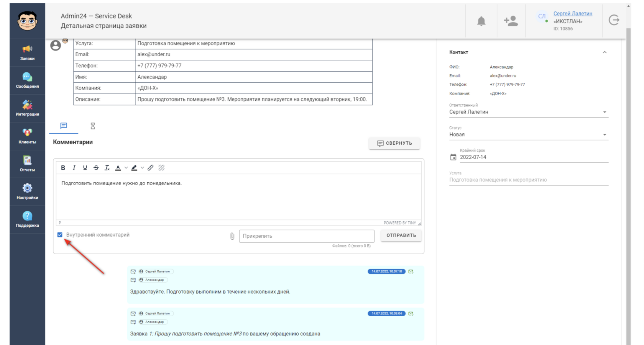This screenshot has width=644, height=345.
Task: Open Настройки gear in sidebar
Action: pyautogui.click(x=27, y=192)
